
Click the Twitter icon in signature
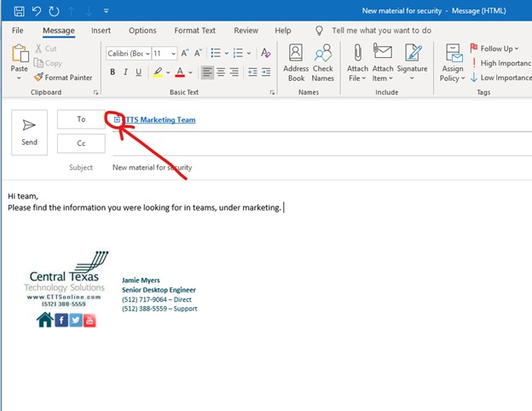tap(76, 321)
